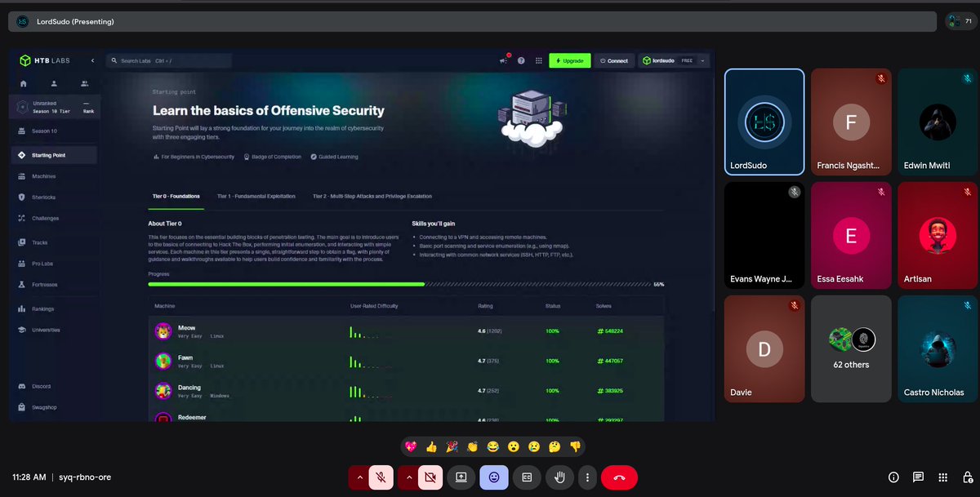The height and width of the screenshot is (497, 980).
Task: Switch to Tier 2 - Multi-Step Attacks tab
Action: point(372,197)
